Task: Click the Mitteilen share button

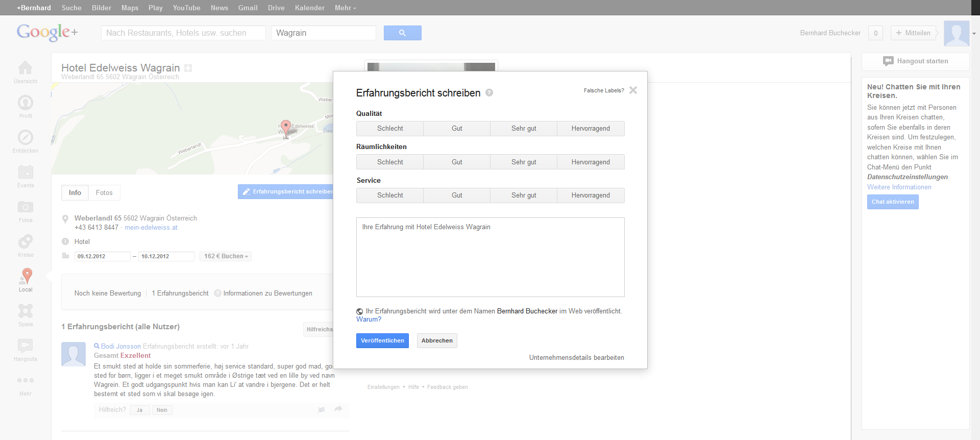Action: [x=913, y=33]
